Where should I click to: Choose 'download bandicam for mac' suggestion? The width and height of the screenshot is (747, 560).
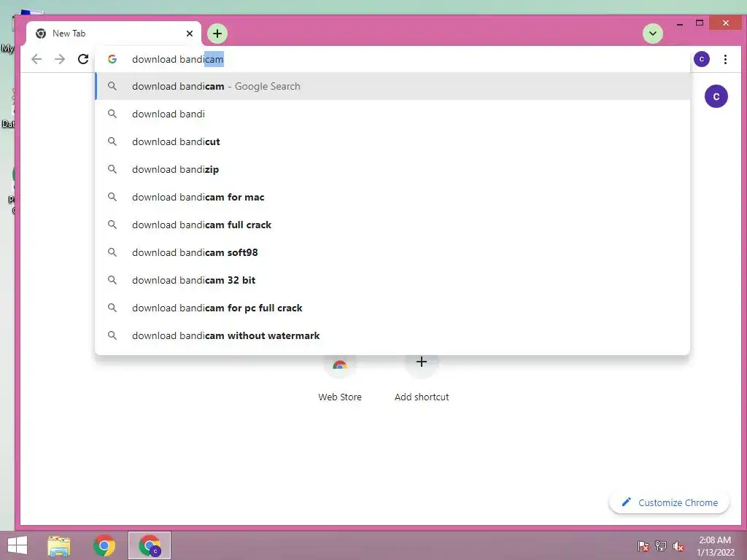(392, 197)
